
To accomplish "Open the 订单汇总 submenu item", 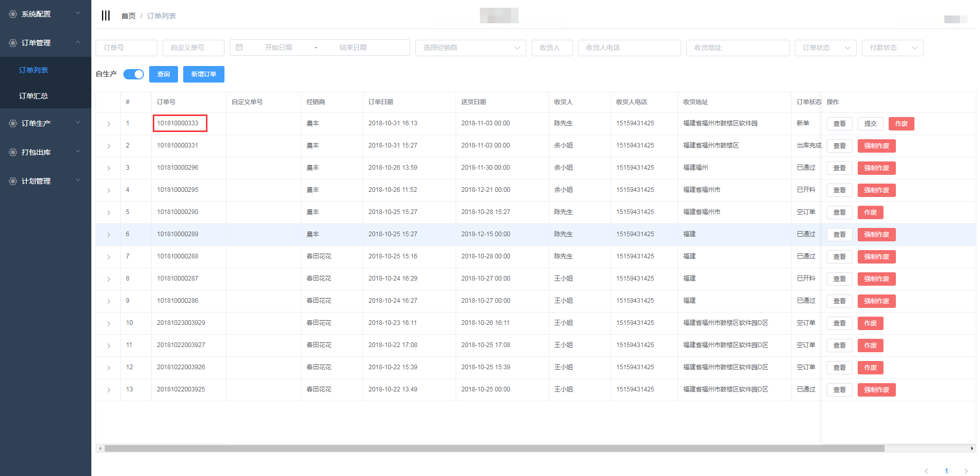I will point(34,96).
